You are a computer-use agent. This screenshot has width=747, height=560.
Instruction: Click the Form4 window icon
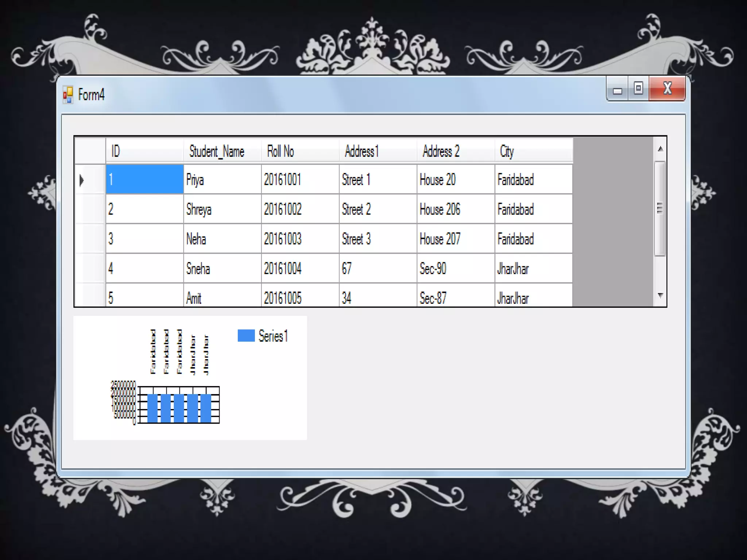click(68, 95)
